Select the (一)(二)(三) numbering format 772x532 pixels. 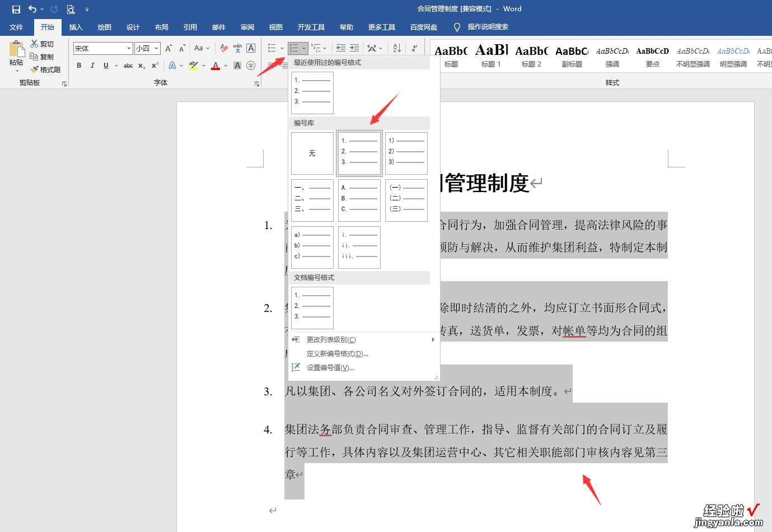[x=406, y=200]
